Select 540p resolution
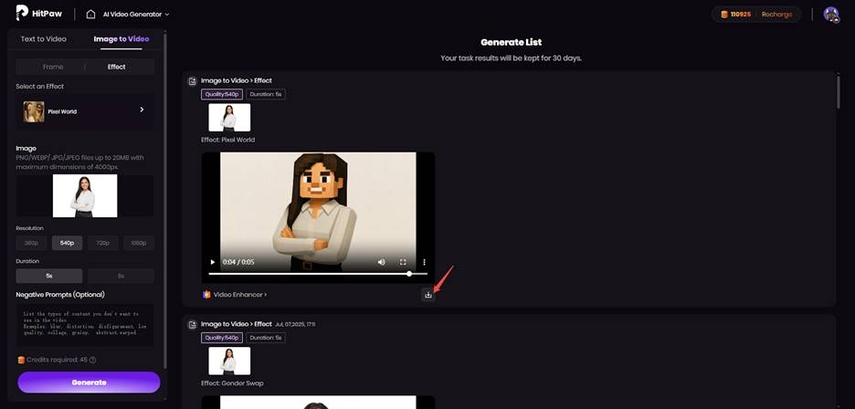Image resolution: width=855 pixels, height=409 pixels. pyautogui.click(x=67, y=243)
